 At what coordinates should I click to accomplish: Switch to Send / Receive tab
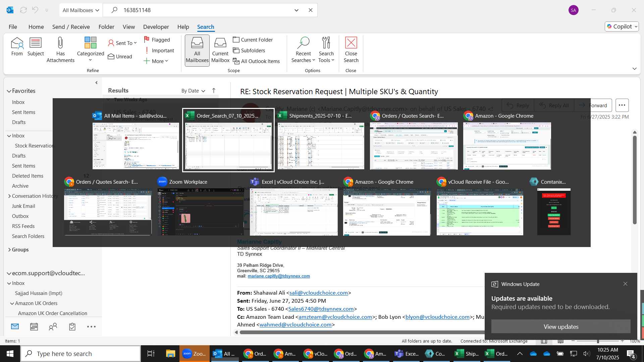71,26
